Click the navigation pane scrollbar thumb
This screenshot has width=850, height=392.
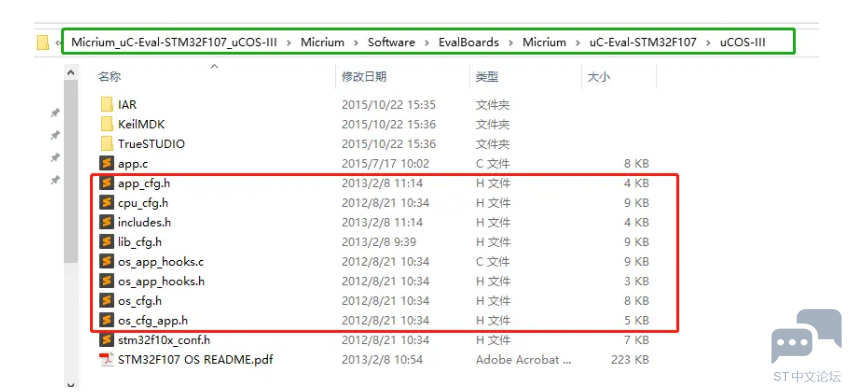(x=70, y=171)
